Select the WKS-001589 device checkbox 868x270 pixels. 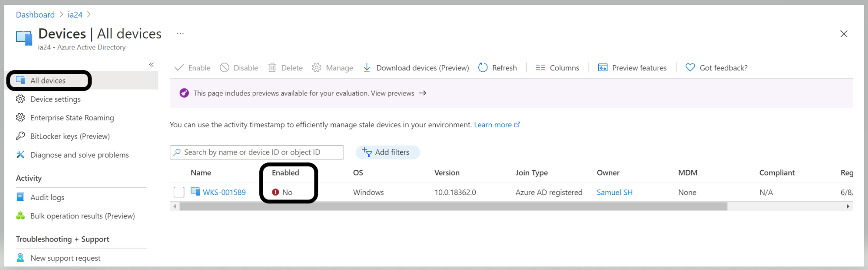pos(179,192)
